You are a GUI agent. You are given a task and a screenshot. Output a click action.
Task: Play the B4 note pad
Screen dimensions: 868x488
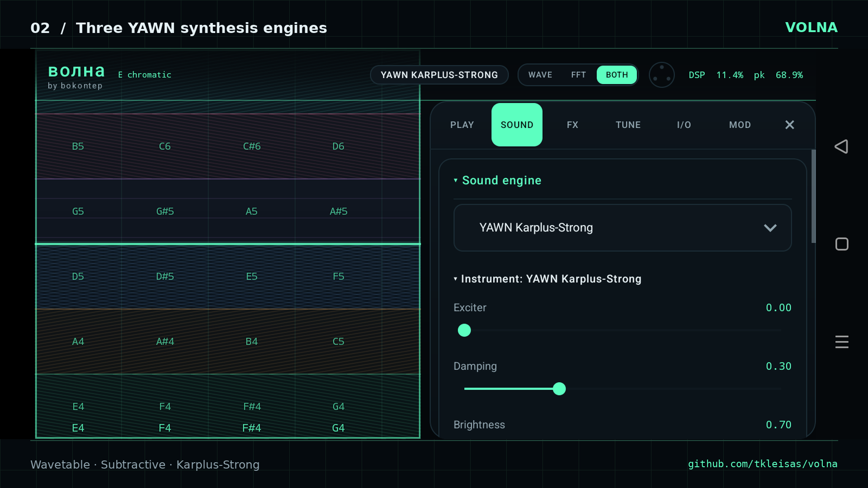click(x=252, y=342)
